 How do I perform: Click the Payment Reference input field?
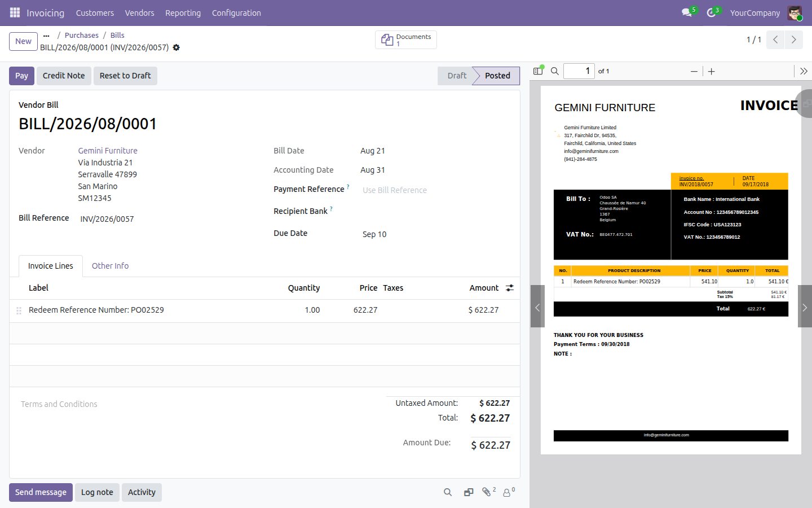tap(435, 190)
